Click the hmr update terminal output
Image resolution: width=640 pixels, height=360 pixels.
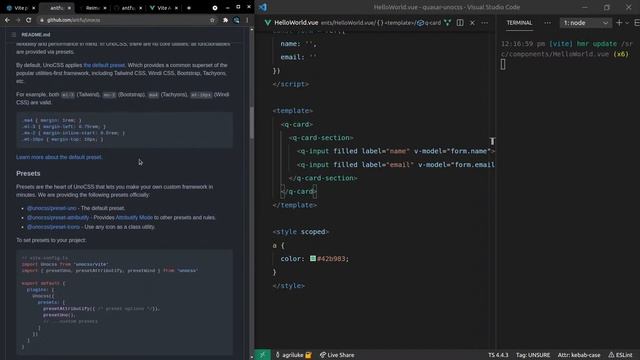[x=567, y=49]
